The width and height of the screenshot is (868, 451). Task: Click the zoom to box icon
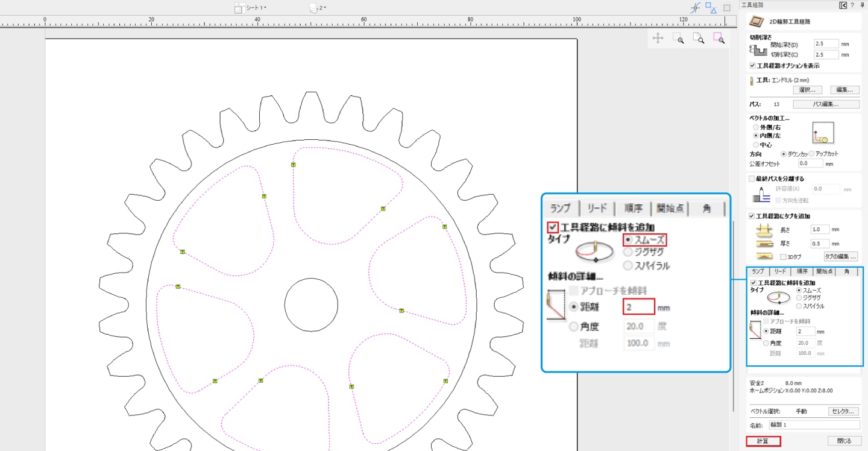[x=678, y=38]
